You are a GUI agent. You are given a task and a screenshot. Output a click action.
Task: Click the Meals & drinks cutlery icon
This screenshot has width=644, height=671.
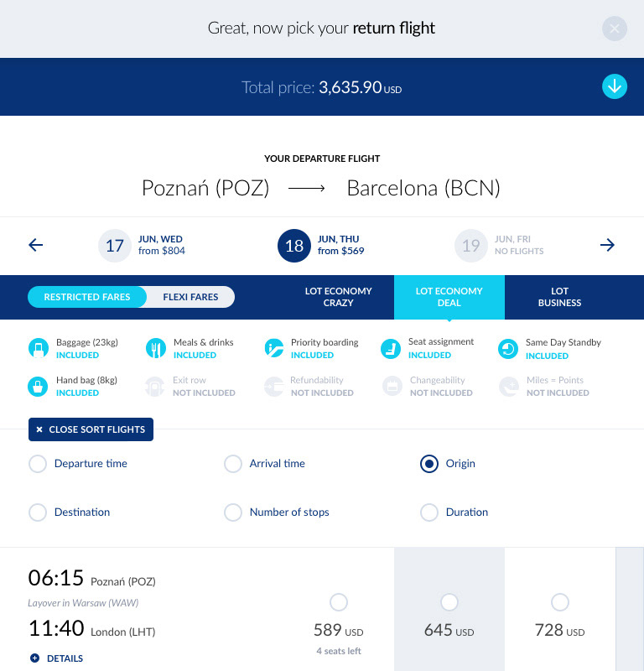coord(156,348)
